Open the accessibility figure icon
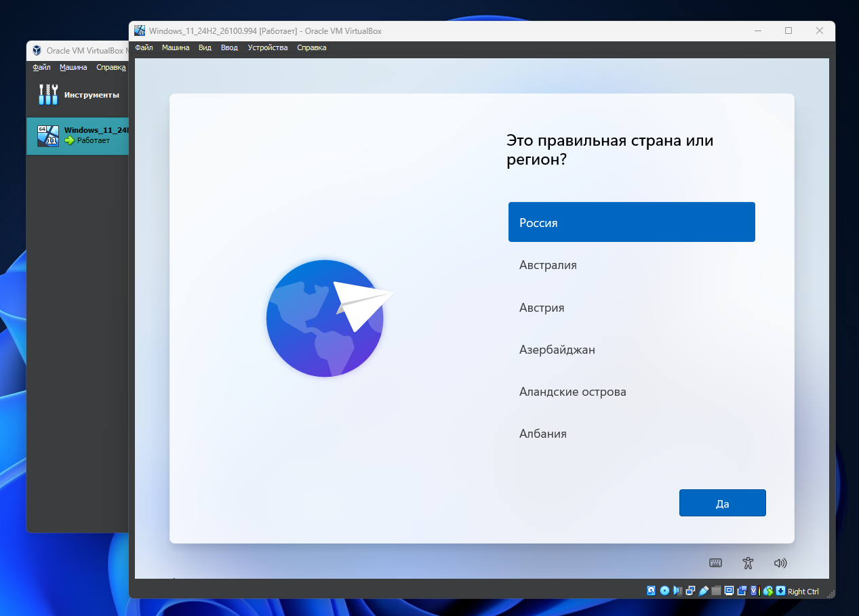This screenshot has height=616, width=859. [748, 562]
